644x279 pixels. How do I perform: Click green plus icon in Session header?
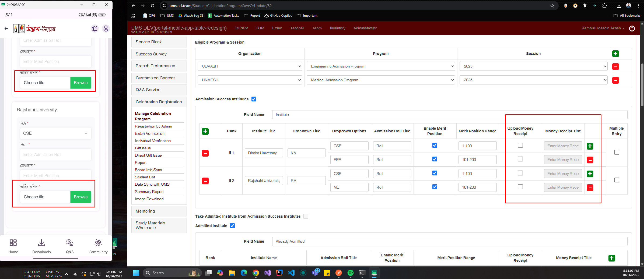point(615,54)
